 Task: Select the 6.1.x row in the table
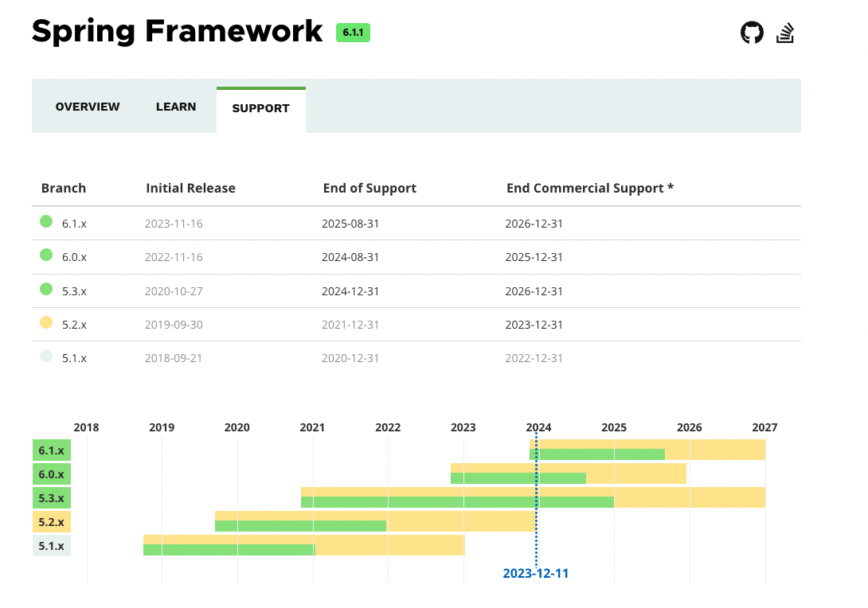coord(319,223)
